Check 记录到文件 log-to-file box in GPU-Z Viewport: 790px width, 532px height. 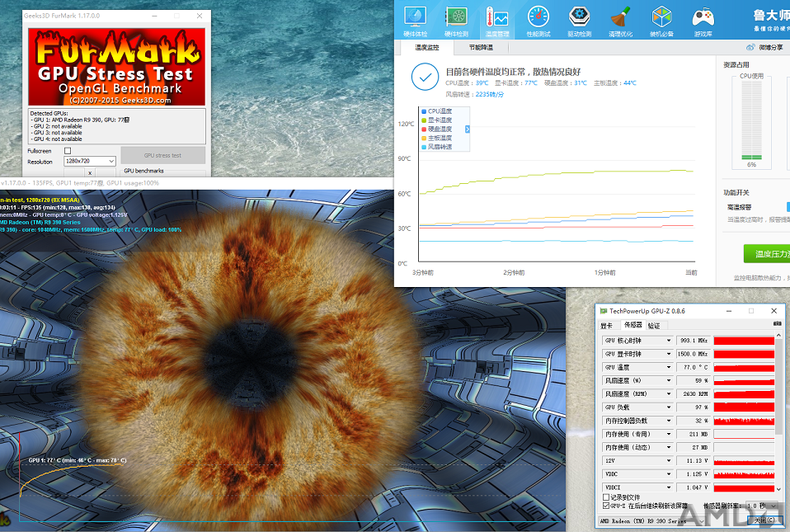[606, 497]
